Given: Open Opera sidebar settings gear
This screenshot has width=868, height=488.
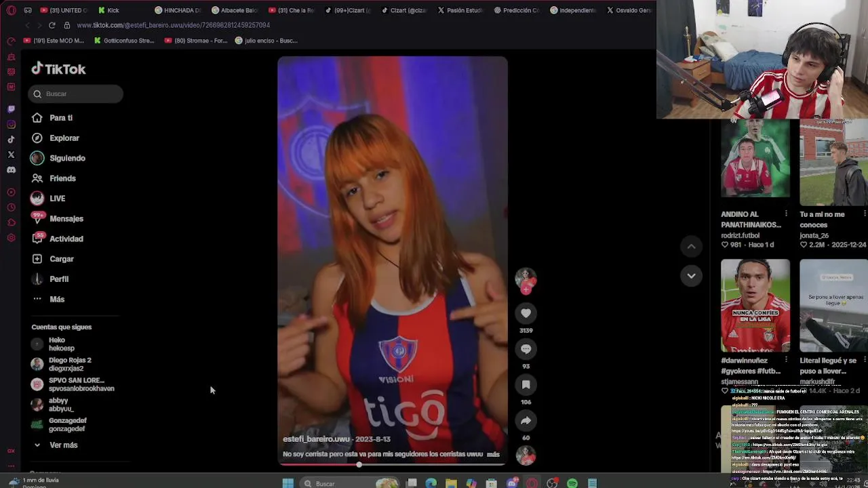Looking at the screenshot, I should tap(11, 238).
